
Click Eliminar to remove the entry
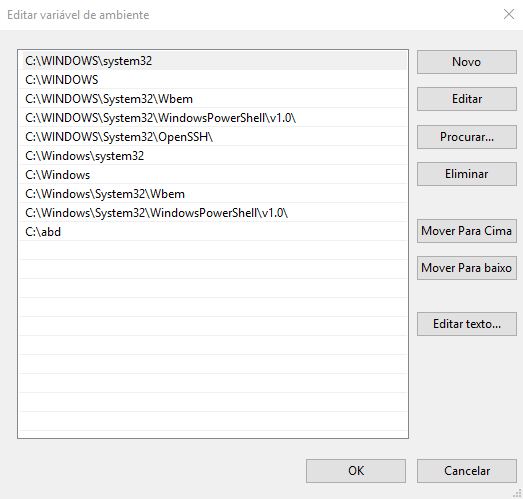467,174
